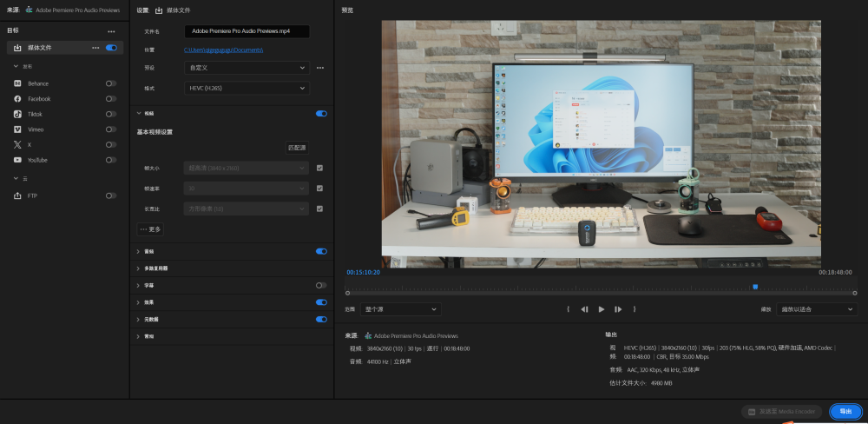Image resolution: width=868 pixels, height=424 pixels.
Task: Toggle the 音频 section switch
Action: (x=322, y=251)
